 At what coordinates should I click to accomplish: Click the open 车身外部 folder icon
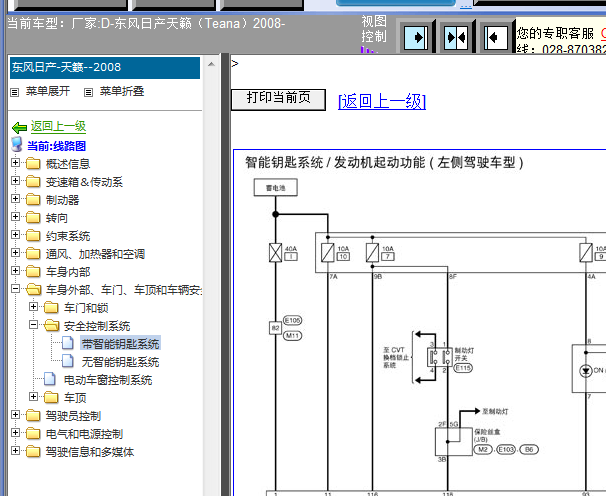[34, 289]
